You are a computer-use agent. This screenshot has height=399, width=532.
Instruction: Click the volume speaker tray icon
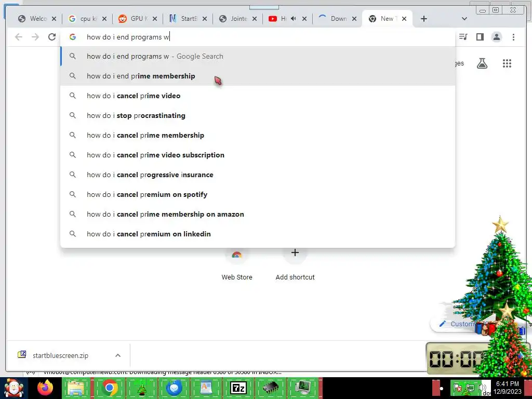coord(482,388)
